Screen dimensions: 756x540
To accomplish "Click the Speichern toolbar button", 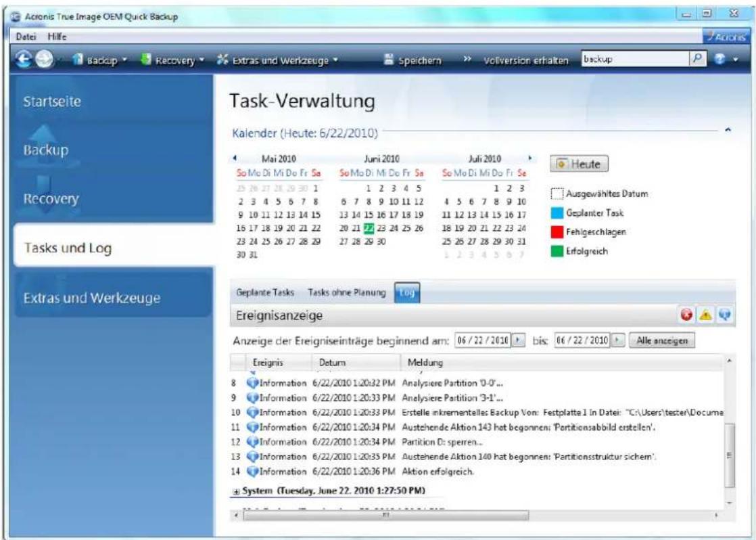I will tap(412, 60).
